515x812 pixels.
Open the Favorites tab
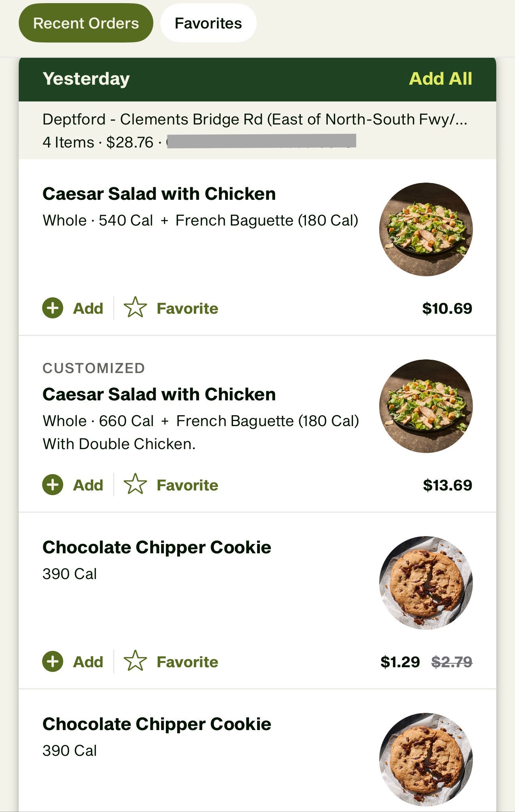[x=208, y=23]
